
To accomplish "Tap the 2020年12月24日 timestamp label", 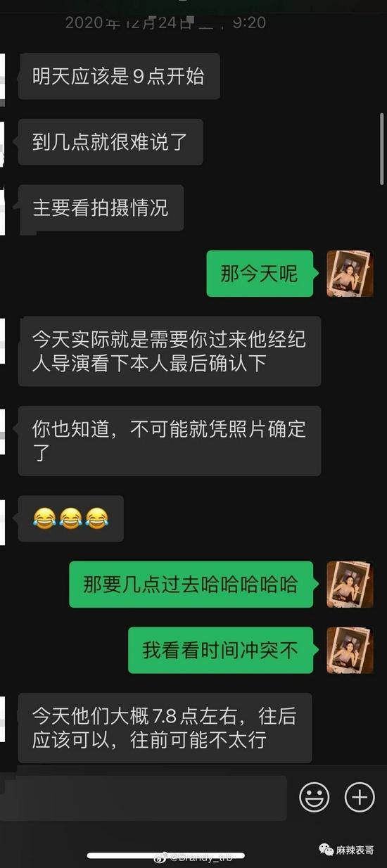I will point(165,23).
